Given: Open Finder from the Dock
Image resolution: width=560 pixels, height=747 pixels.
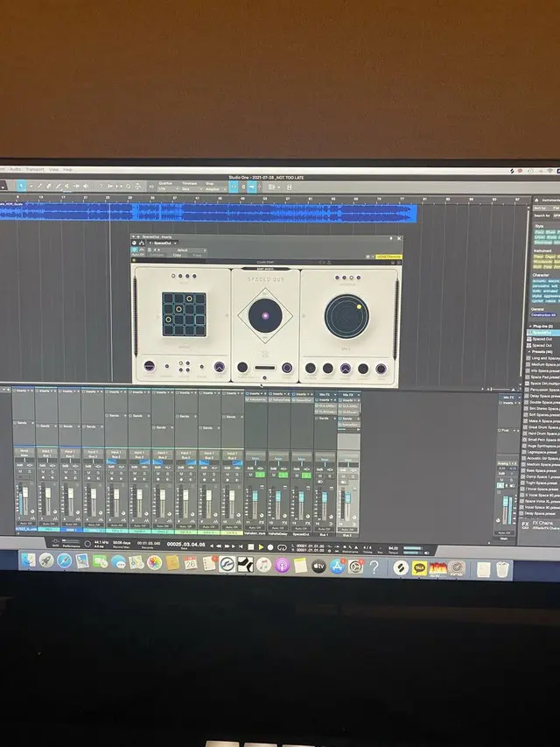Looking at the screenshot, I should coord(28,560).
